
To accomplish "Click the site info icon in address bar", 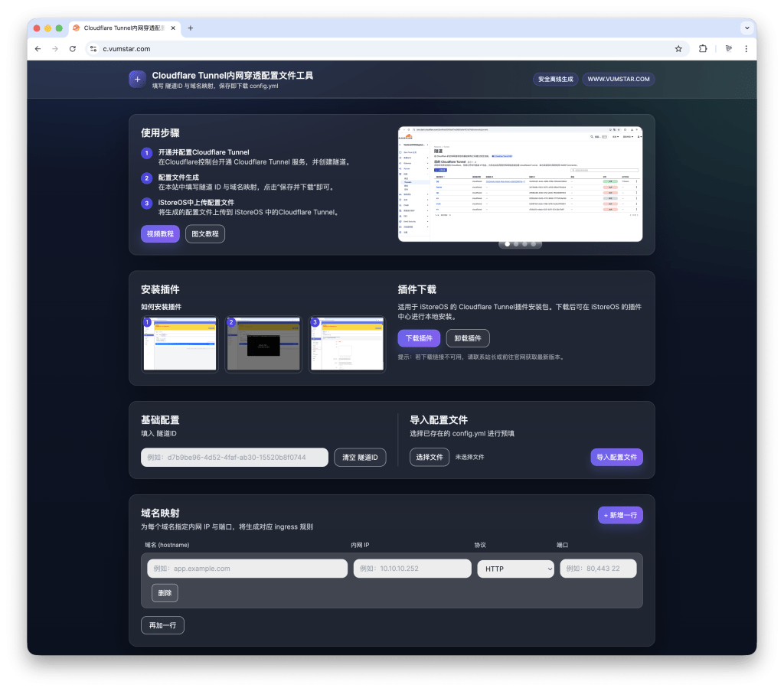I will point(93,48).
